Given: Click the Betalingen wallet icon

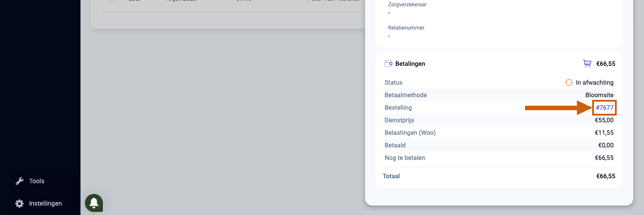Looking at the screenshot, I should (x=388, y=64).
